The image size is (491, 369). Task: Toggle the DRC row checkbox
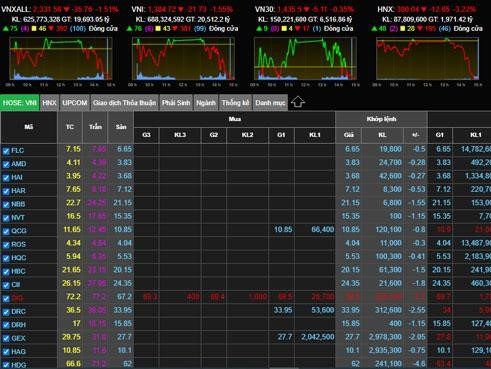[6, 312]
